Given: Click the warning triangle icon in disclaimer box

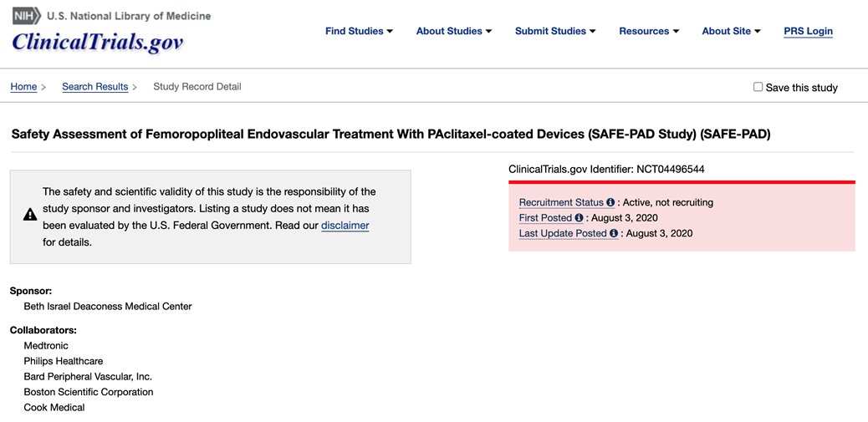Looking at the screenshot, I should pos(30,215).
